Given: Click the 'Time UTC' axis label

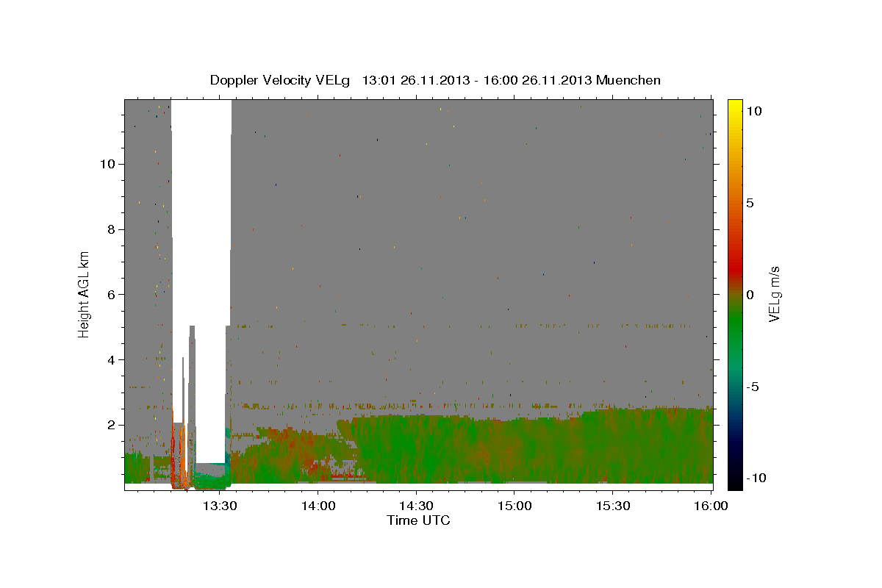Looking at the screenshot, I should 418,520.
